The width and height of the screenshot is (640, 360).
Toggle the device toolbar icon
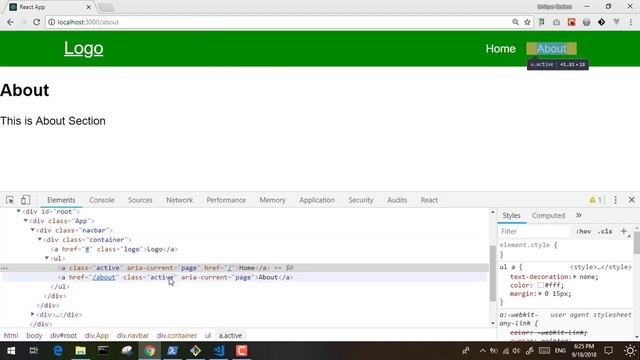pyautogui.click(x=25, y=200)
